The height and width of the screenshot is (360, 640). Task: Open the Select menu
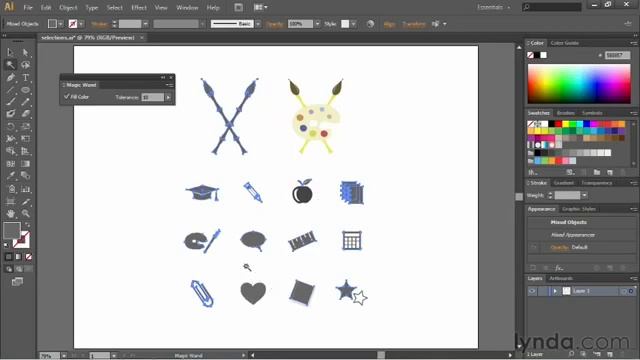(115, 7)
